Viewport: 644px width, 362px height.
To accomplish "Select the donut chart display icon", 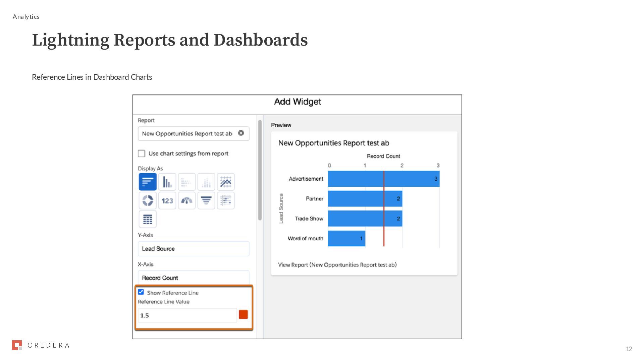I will click(148, 201).
